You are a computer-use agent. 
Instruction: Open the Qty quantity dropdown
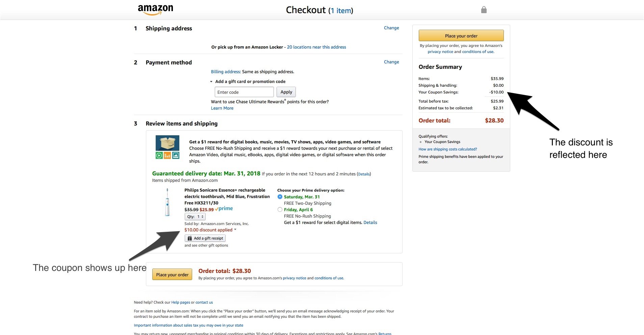[195, 217]
